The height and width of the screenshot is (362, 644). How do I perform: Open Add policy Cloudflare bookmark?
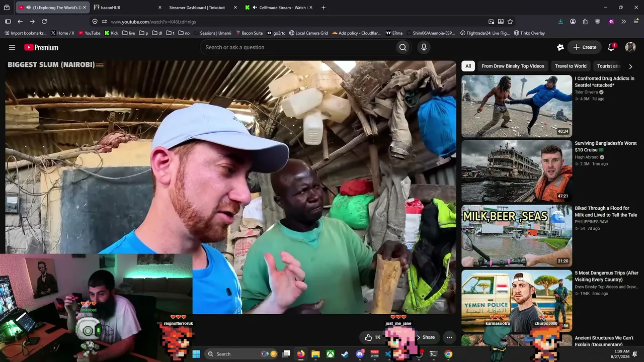356,33
